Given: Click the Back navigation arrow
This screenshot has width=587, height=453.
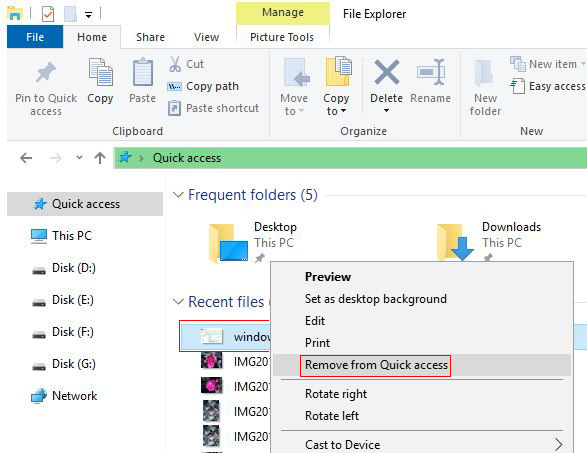Looking at the screenshot, I should [26, 158].
